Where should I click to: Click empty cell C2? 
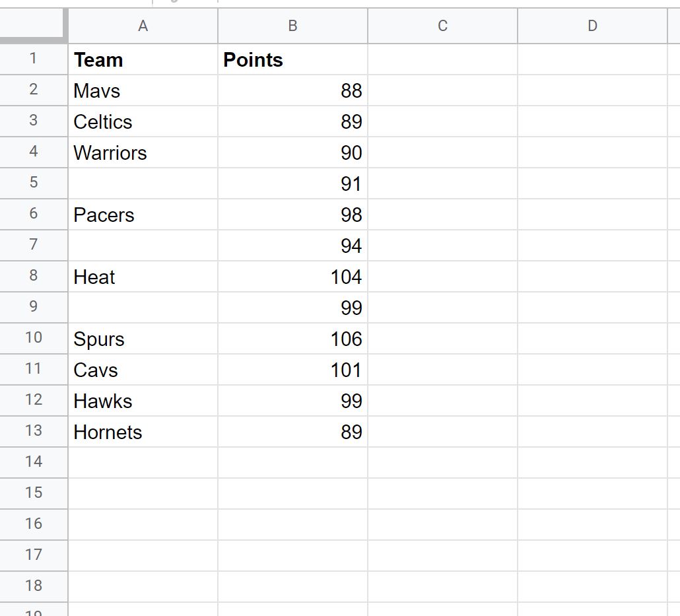click(442, 90)
